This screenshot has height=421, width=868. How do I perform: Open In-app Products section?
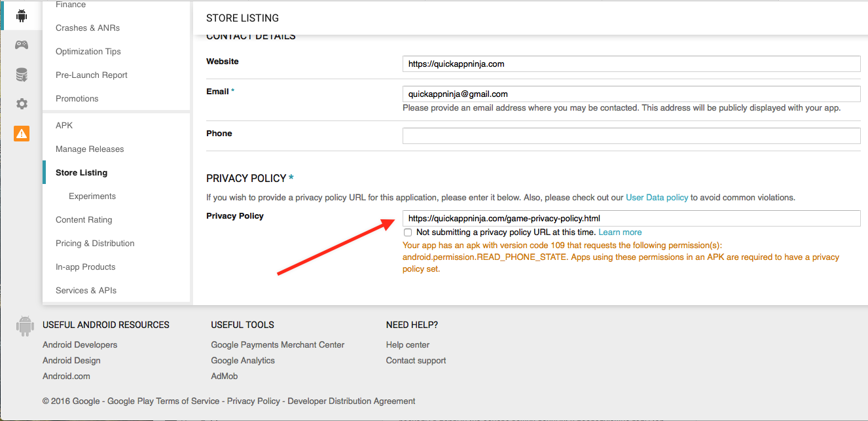[x=85, y=267]
